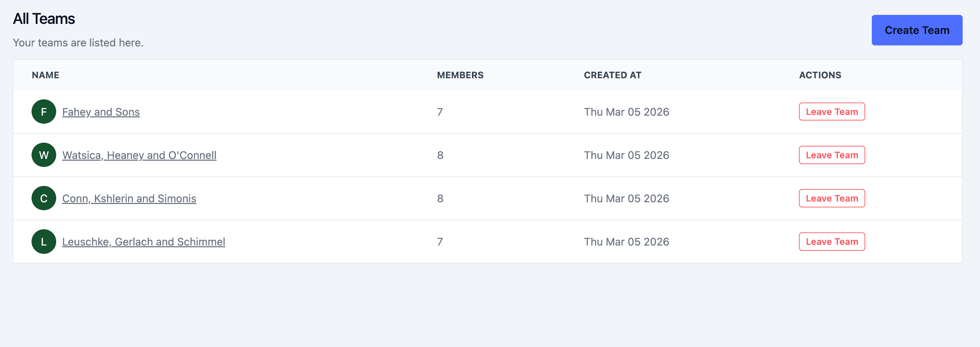Open Watsica, Heaney and O'Connell team details
This screenshot has height=347, width=980.
tap(140, 155)
